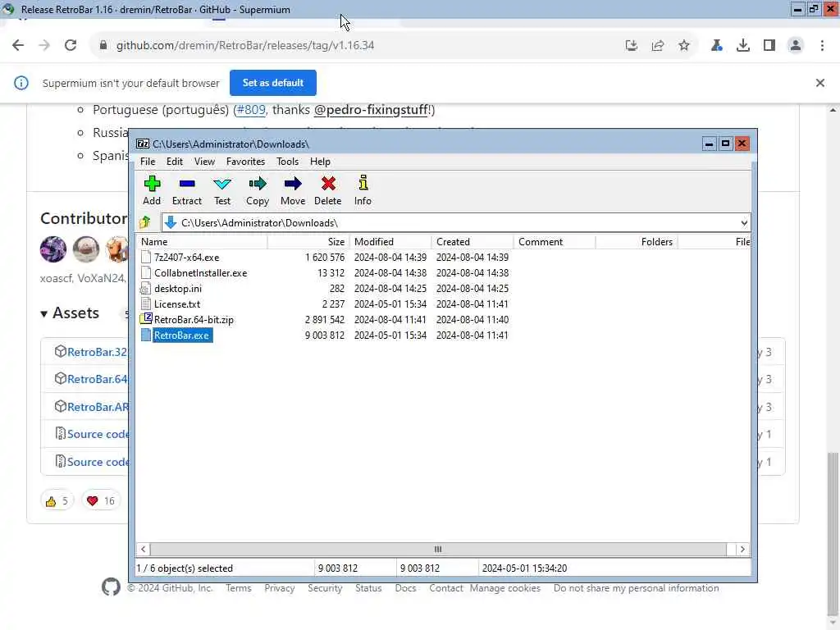Open the #809 pull request link
The image size is (840, 630).
tap(251, 110)
